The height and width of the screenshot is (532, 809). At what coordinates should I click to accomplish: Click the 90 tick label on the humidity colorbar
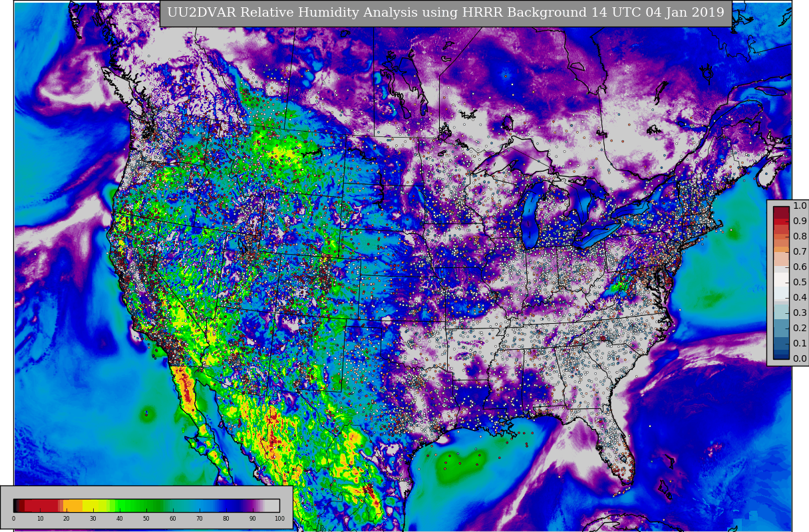coord(253,519)
